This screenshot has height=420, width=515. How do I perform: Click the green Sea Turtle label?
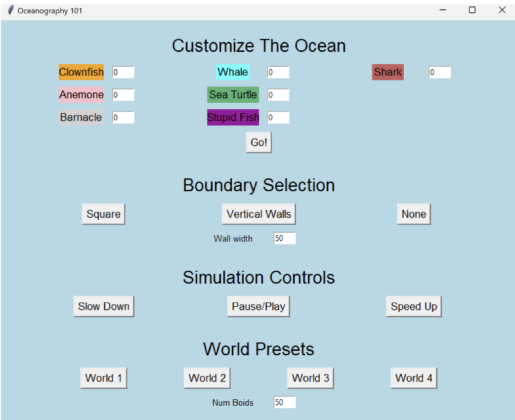pyautogui.click(x=233, y=94)
